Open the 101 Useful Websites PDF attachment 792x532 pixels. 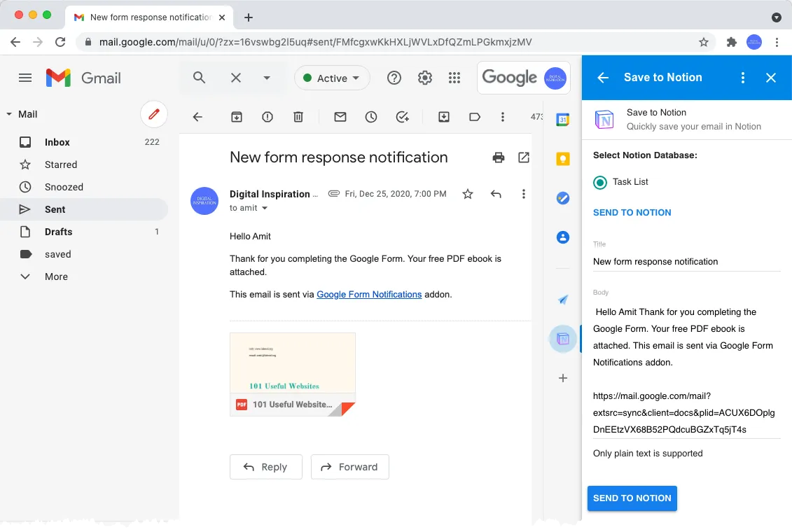coord(293,374)
